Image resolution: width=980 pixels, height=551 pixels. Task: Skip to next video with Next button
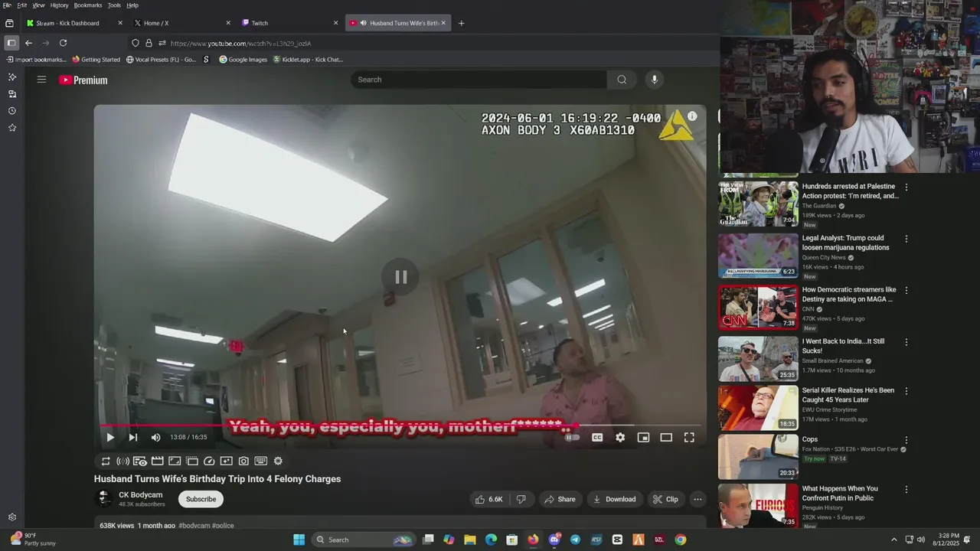[132, 437]
